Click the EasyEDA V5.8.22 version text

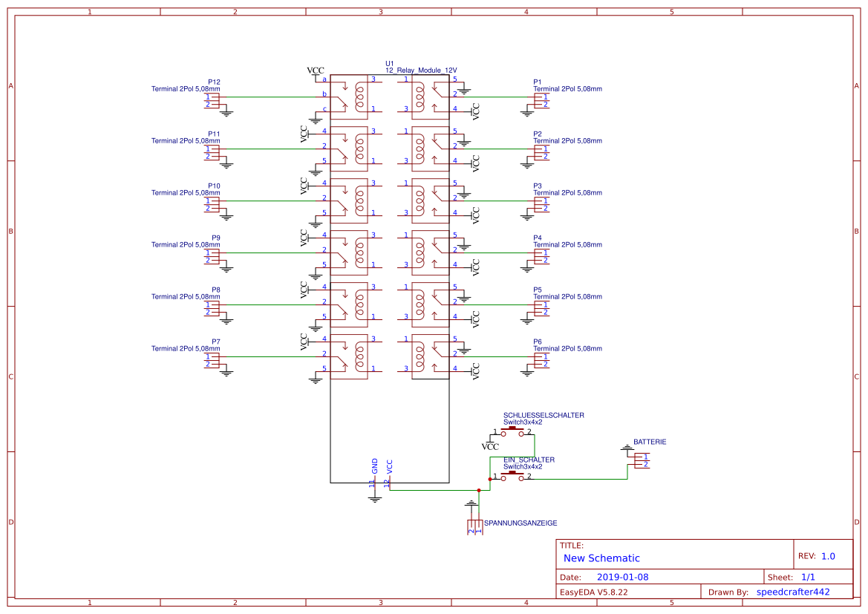coord(593,592)
